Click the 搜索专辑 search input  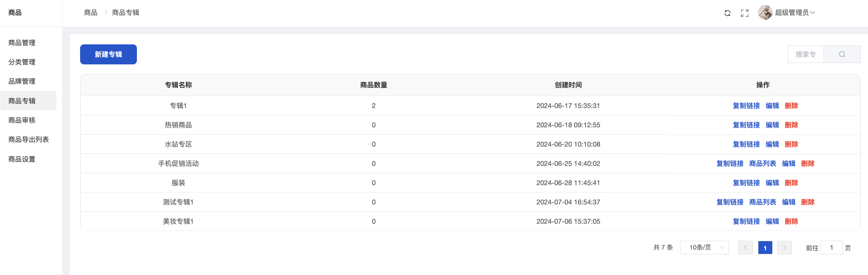click(806, 54)
